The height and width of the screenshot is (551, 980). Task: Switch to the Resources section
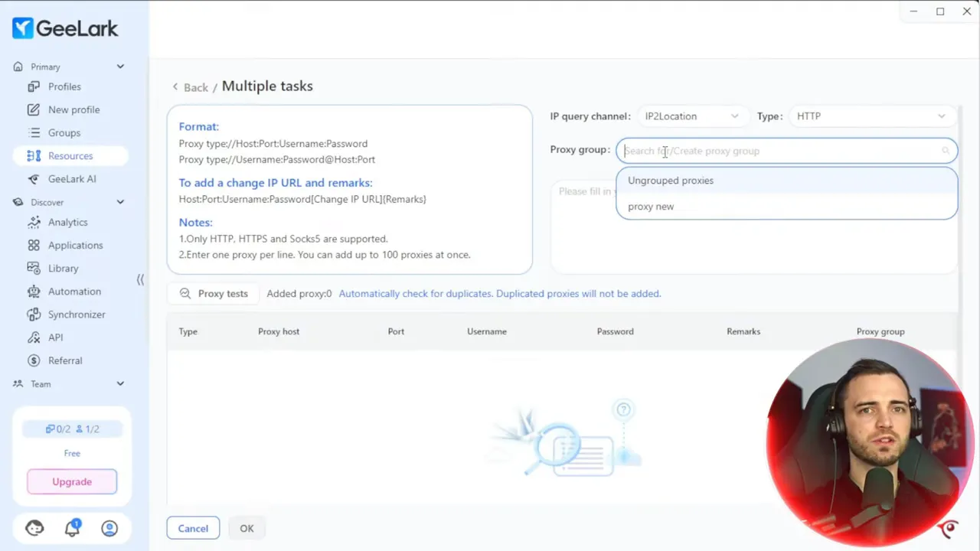coord(70,155)
